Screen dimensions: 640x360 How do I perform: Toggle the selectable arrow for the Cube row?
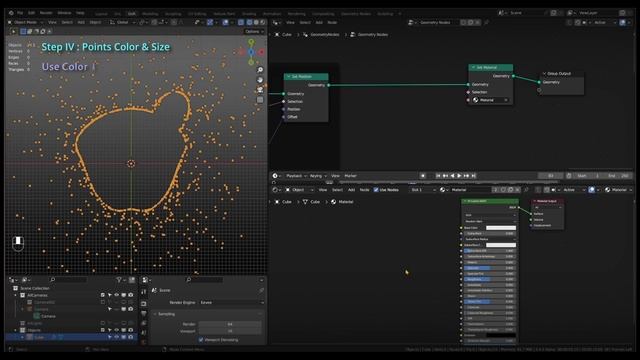109,337
